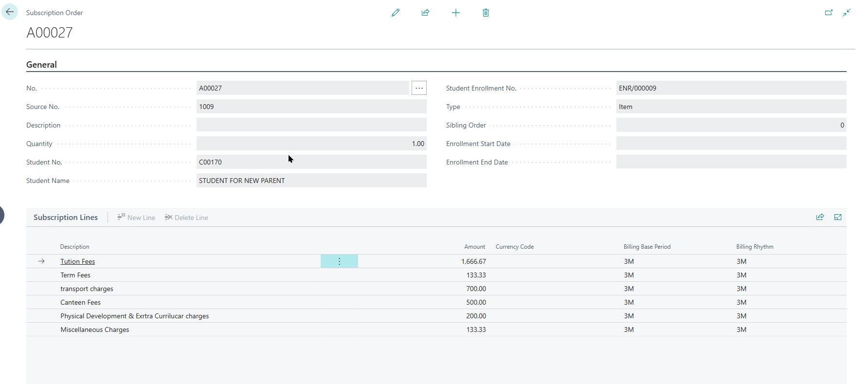Image resolution: width=868 pixels, height=384 pixels.
Task: Collapse the General section header
Action: pyautogui.click(x=41, y=65)
